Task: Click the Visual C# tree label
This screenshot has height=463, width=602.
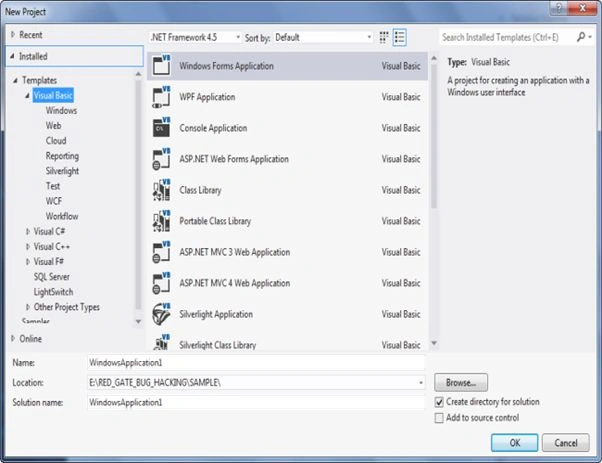Action: point(49,231)
